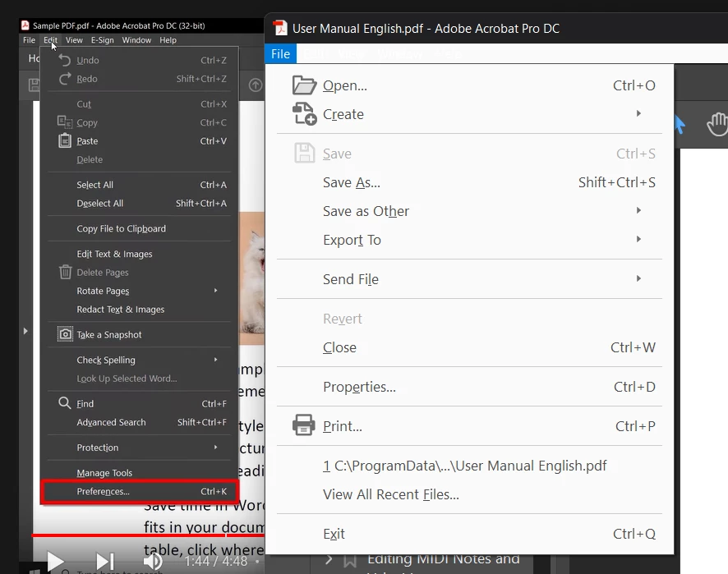The image size is (728, 574).
Task: Click Open folder icon in File menu
Action: pos(305,85)
